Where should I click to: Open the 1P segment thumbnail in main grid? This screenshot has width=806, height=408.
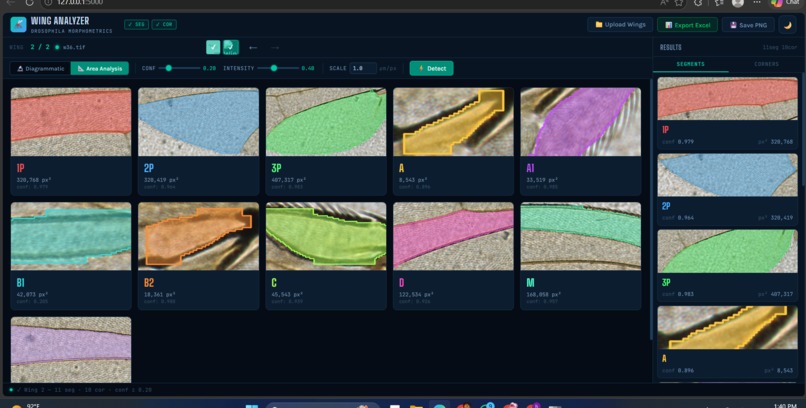click(x=71, y=122)
